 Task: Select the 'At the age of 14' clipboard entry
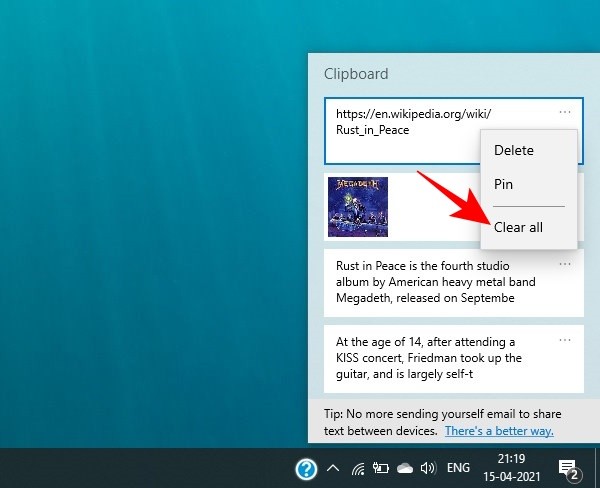point(454,359)
